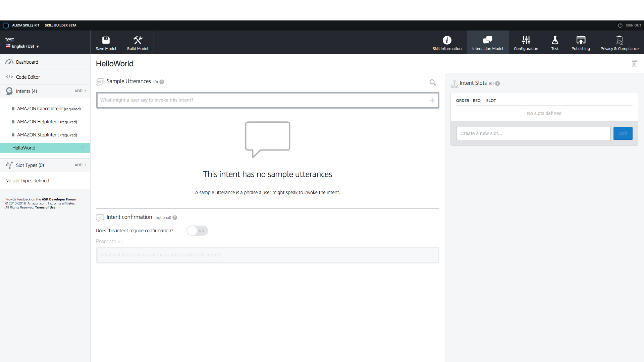
Task: Expand the English (US) language dropdown
Action: (x=23, y=46)
